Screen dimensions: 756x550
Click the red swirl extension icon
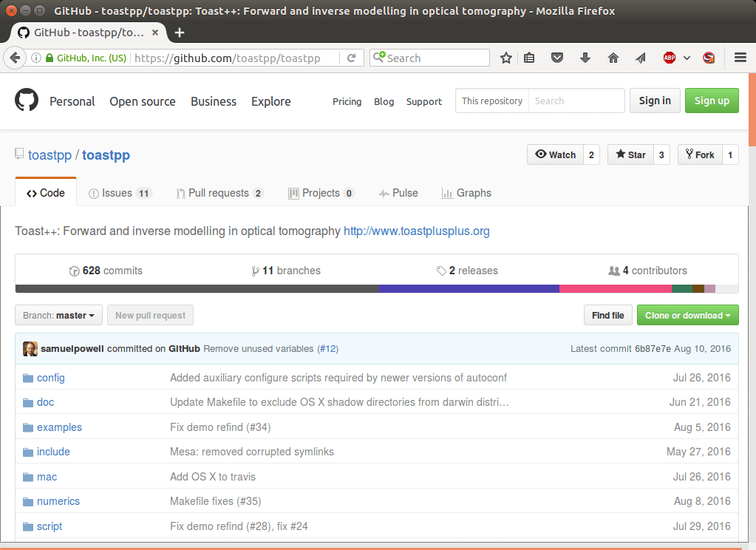click(709, 58)
